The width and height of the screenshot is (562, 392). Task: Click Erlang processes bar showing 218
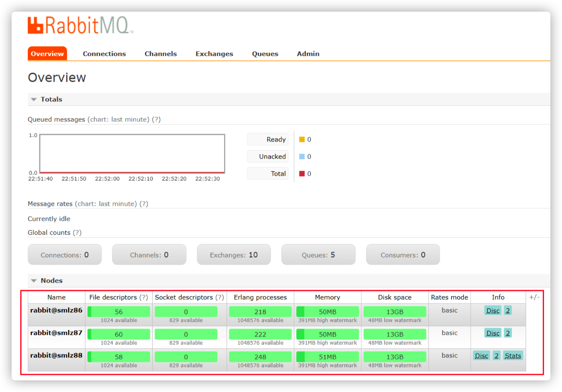[x=260, y=312]
